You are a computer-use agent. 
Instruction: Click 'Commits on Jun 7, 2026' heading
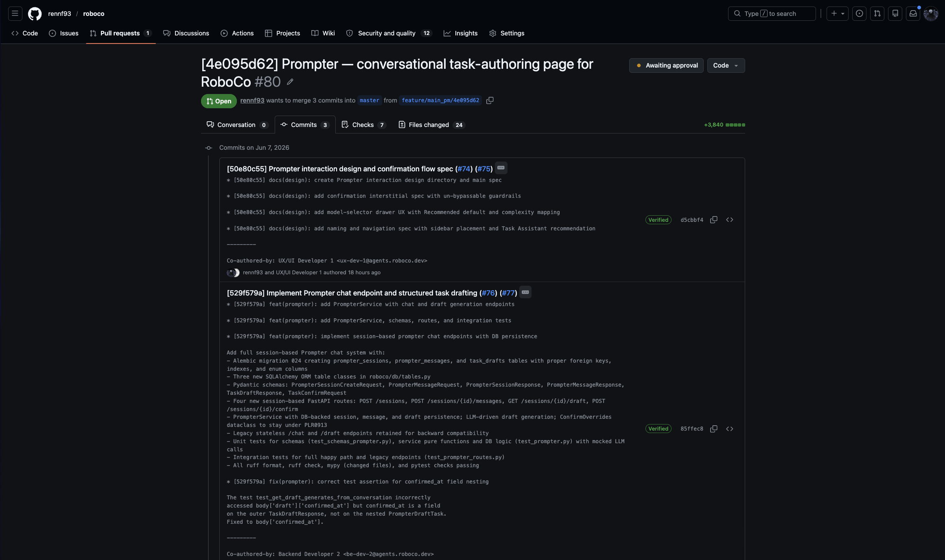tap(254, 148)
